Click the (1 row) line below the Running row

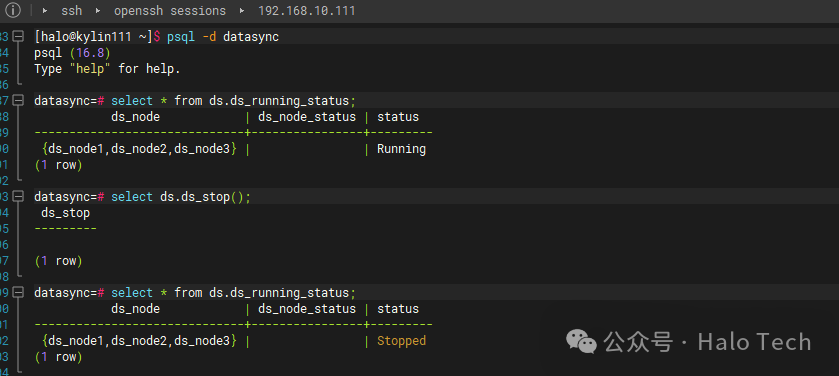(58, 165)
